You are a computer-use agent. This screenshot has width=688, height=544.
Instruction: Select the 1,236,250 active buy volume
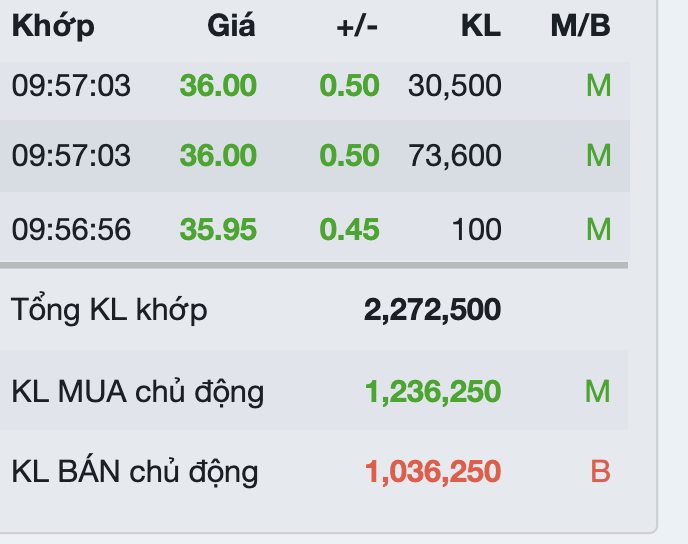pos(432,391)
